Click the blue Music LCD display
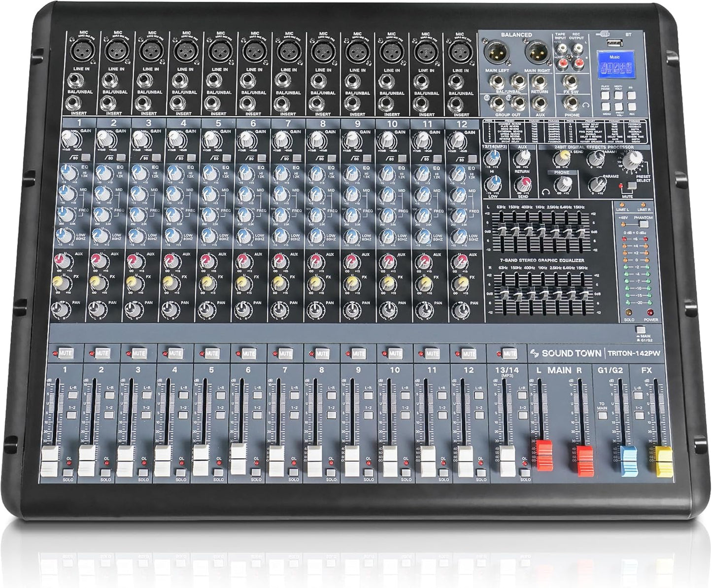This screenshot has width=712, height=588. pyautogui.click(x=616, y=65)
